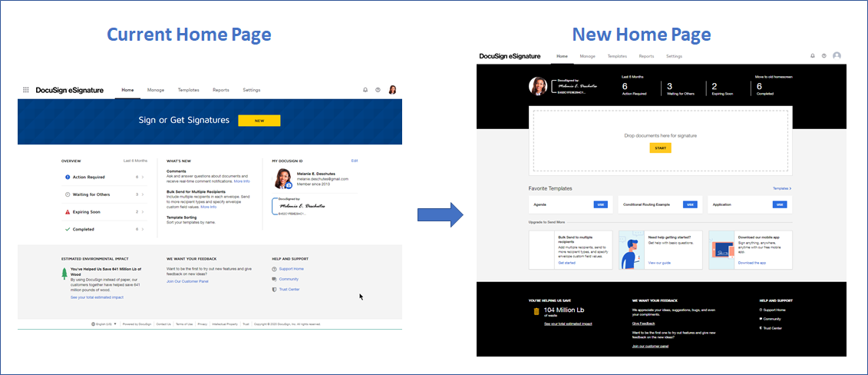Image resolution: width=868 pixels, height=375 pixels.
Task: Click the Support Home icon on Current Home Page
Action: (x=275, y=269)
